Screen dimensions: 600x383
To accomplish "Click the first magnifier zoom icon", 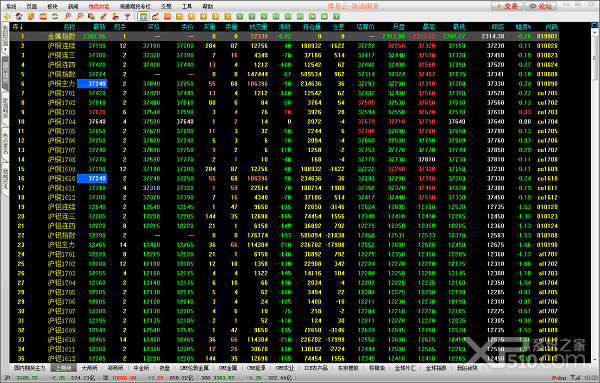I will (67, 16).
